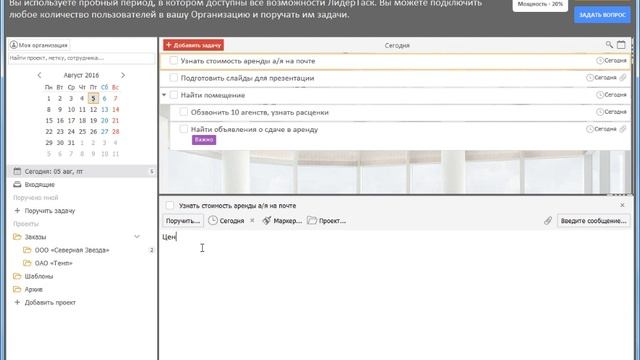Select August 12 in the calendar
The image size is (640, 360).
pos(93,109)
